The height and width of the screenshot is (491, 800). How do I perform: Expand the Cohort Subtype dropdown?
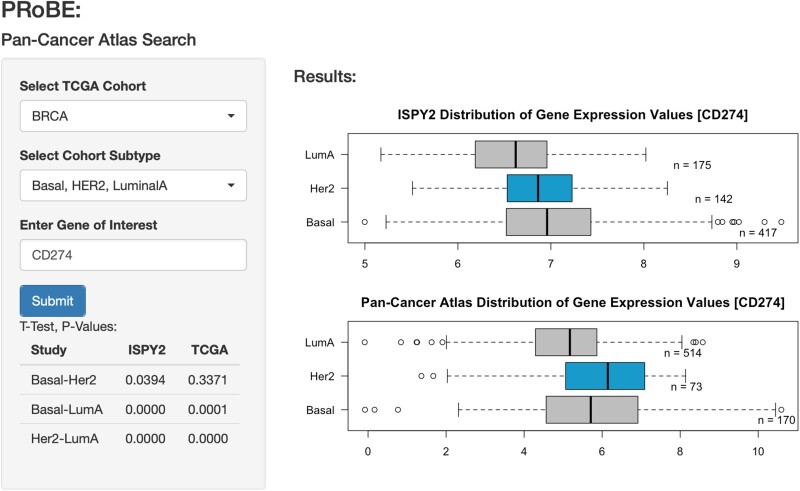133,185
